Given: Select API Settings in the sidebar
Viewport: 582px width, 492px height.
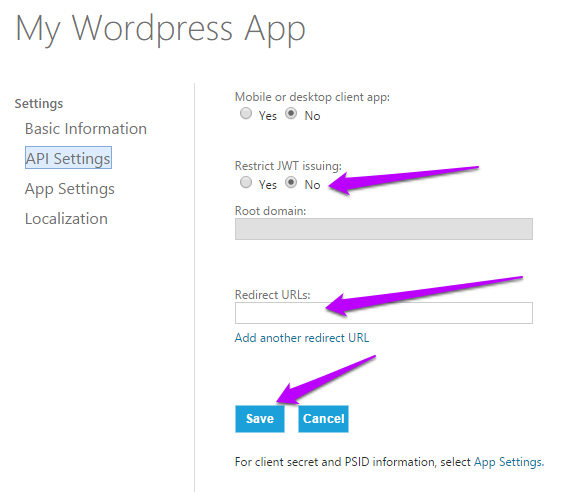Looking at the screenshot, I should 68,158.
